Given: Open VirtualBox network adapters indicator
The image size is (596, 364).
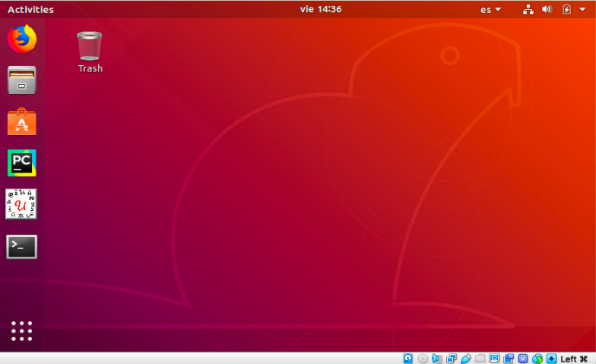Looking at the screenshot, I should (x=452, y=358).
